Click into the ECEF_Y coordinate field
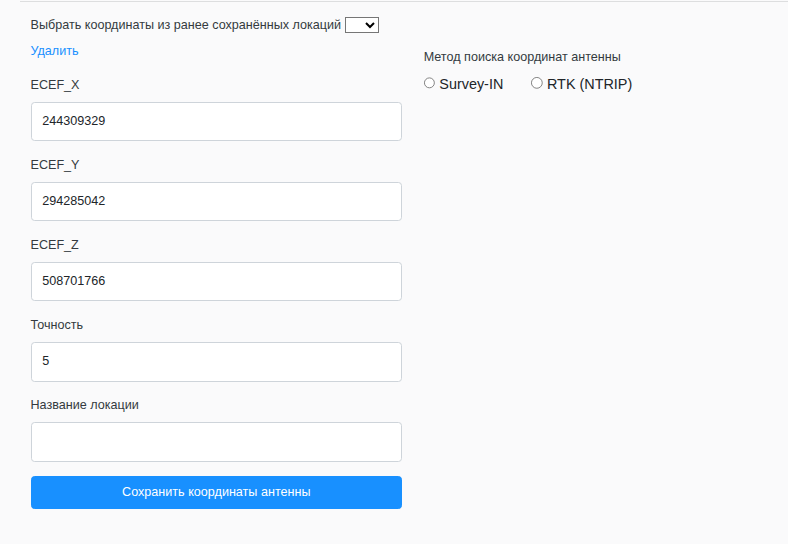Screen dimensions: 788x544 pyautogui.click(x=216, y=201)
